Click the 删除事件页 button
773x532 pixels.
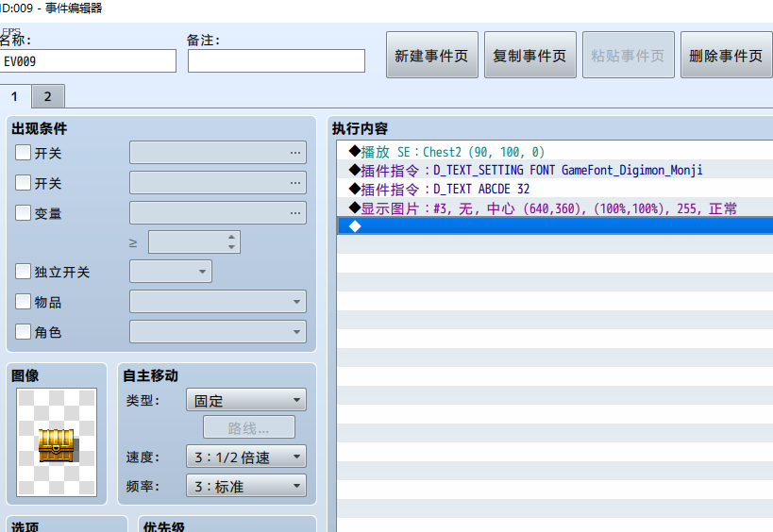click(726, 55)
